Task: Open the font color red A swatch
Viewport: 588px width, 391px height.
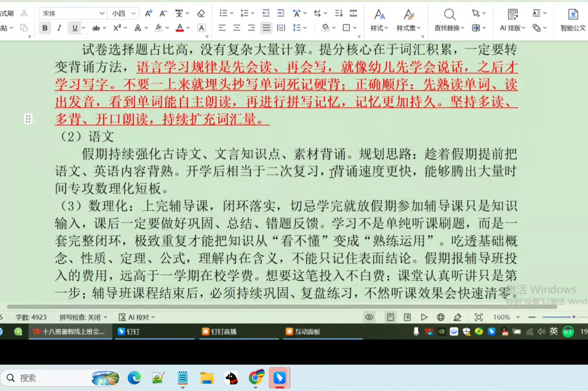Action: click(x=180, y=28)
